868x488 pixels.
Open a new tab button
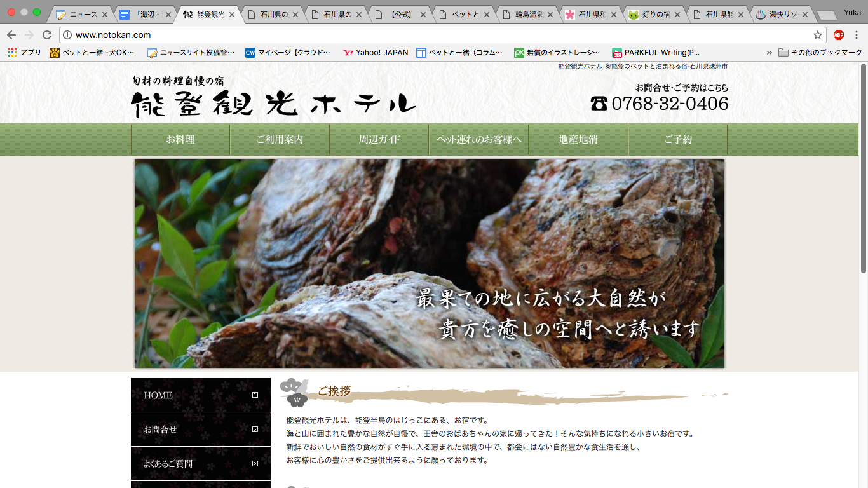tap(827, 15)
